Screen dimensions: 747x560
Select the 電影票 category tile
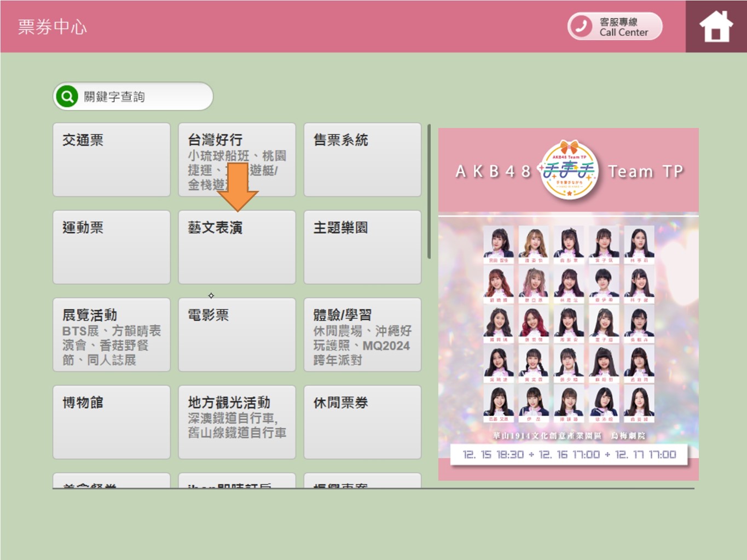236,335
